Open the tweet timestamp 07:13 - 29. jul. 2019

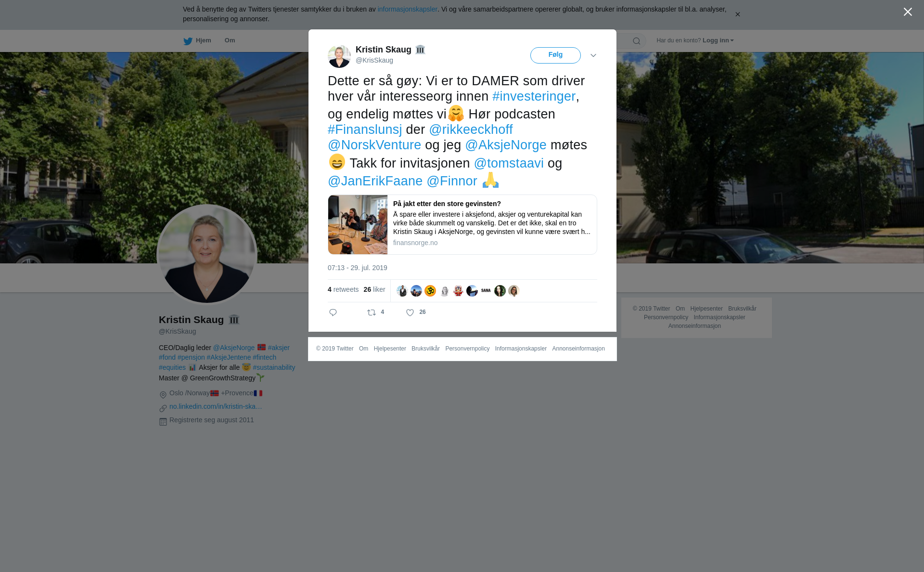[358, 268]
